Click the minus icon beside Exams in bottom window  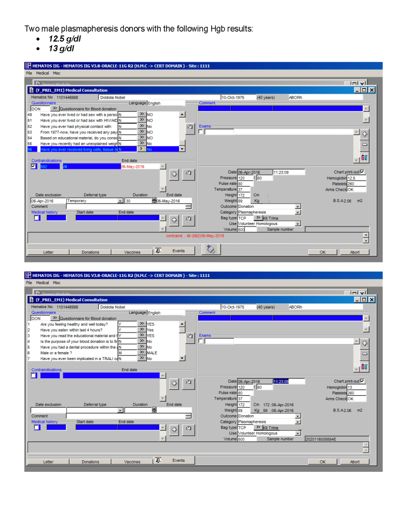point(364,353)
